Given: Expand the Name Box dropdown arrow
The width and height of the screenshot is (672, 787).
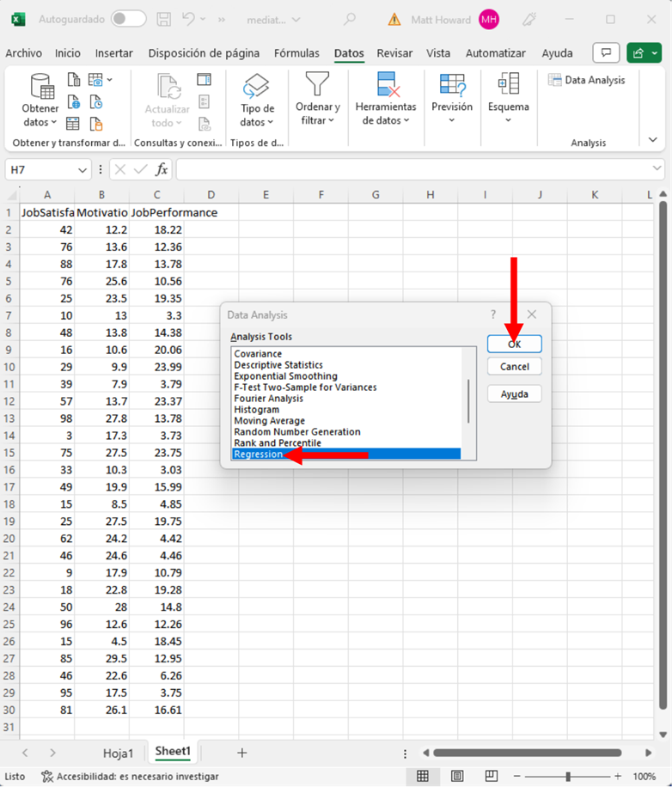Looking at the screenshot, I should (82, 170).
